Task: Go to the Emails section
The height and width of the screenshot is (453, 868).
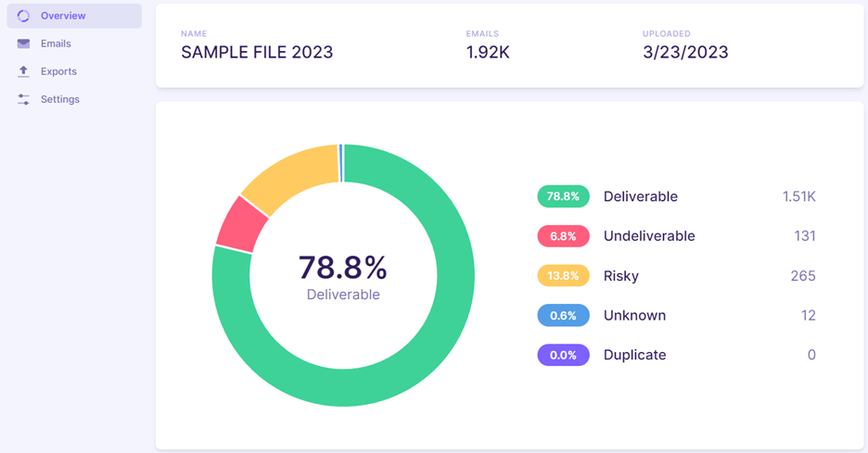Action: [x=74, y=44]
